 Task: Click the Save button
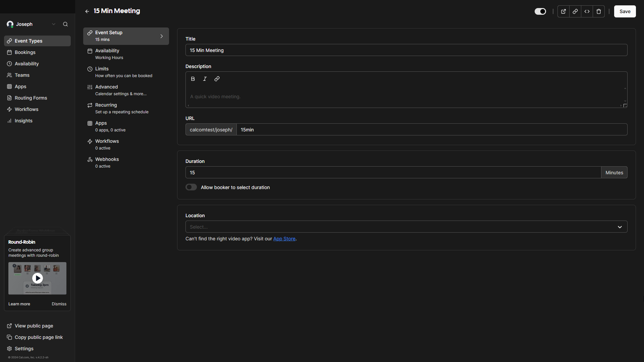click(625, 11)
